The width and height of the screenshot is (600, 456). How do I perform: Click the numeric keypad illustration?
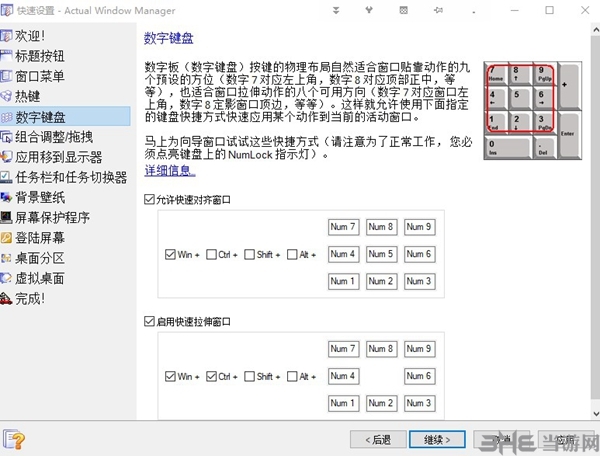click(532, 110)
